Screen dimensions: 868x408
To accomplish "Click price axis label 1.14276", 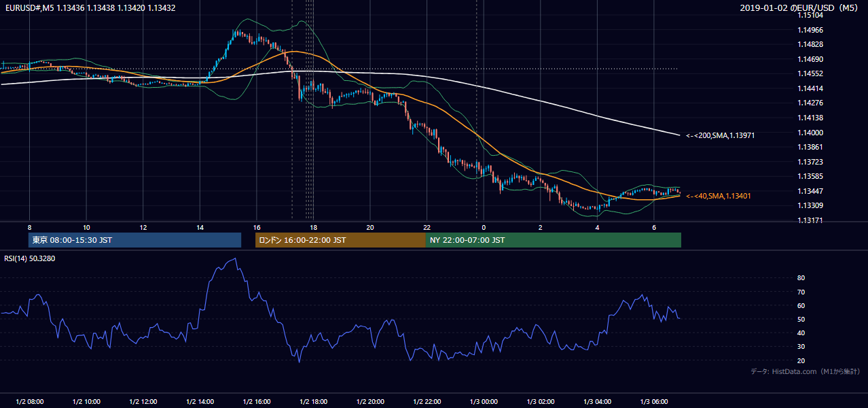I will coord(810,103).
